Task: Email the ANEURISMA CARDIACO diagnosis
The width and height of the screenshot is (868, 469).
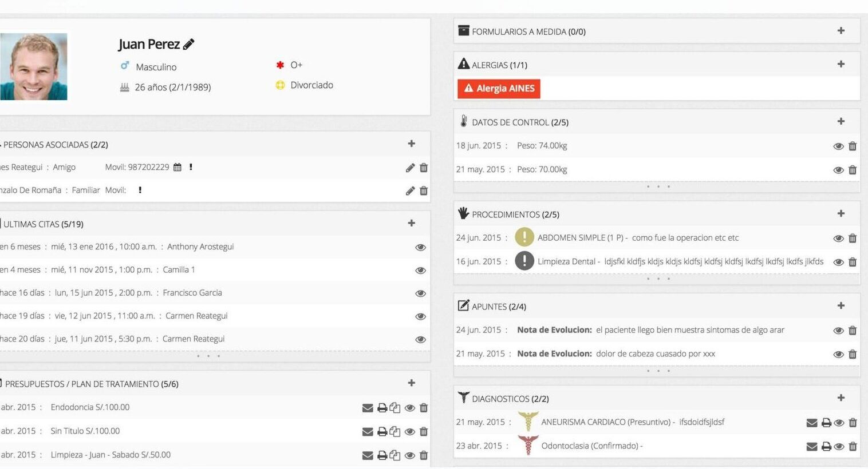Action: point(811,423)
